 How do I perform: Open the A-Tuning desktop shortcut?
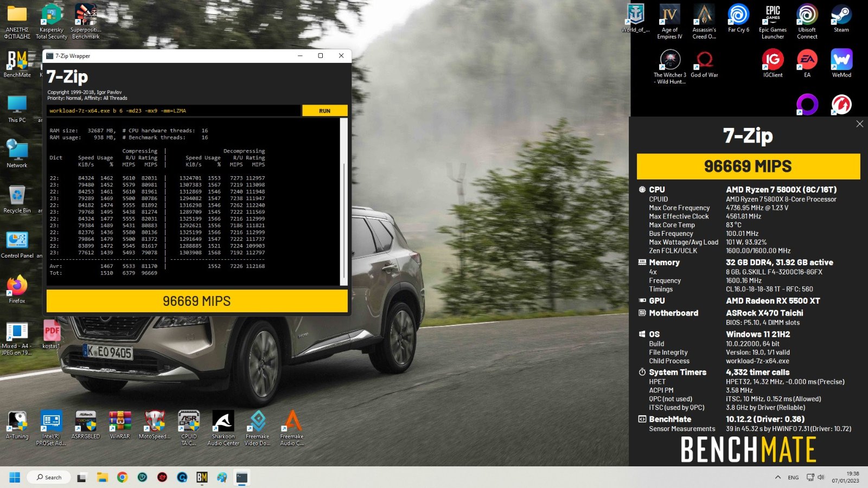(17, 425)
